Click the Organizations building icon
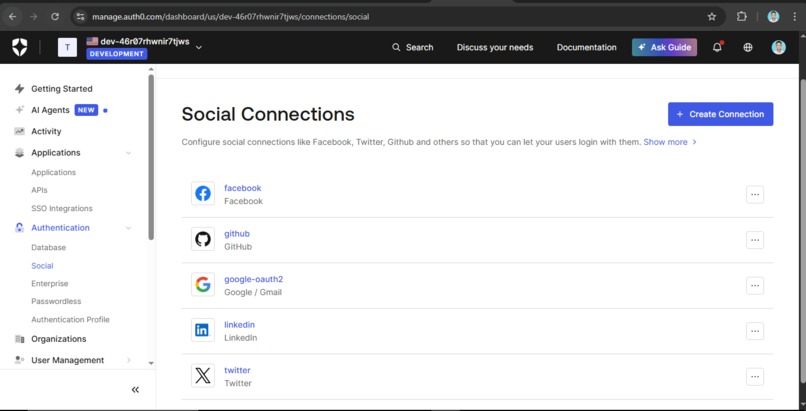Image resolution: width=806 pixels, height=411 pixels. coord(20,339)
